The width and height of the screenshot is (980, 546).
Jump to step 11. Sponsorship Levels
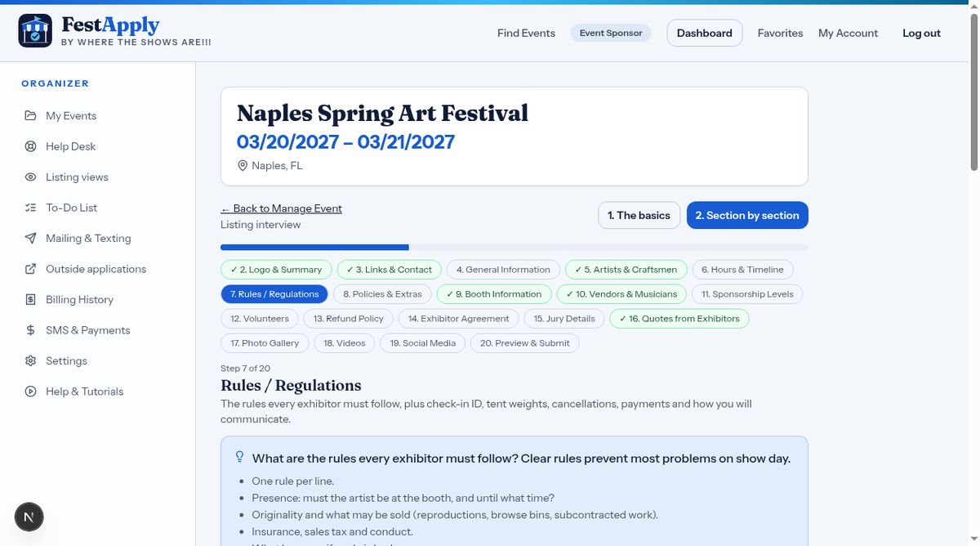coord(747,294)
